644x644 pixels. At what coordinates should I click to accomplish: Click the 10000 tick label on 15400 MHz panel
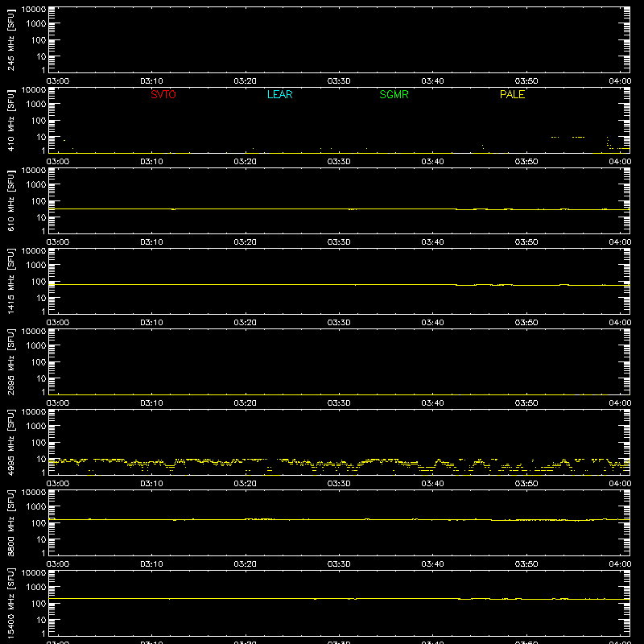coord(34,573)
